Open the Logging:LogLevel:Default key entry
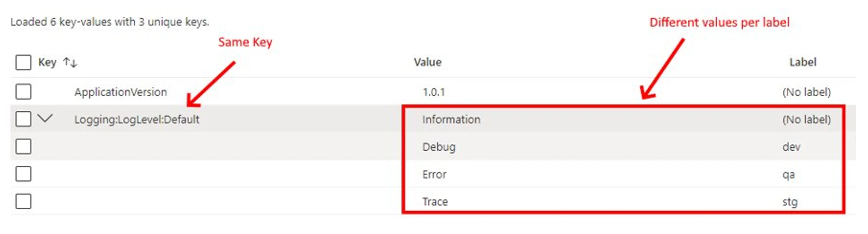 (x=137, y=119)
